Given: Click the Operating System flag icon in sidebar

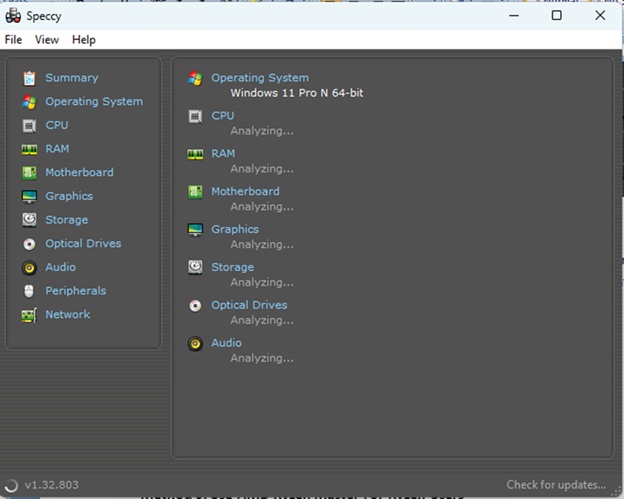Looking at the screenshot, I should point(29,102).
